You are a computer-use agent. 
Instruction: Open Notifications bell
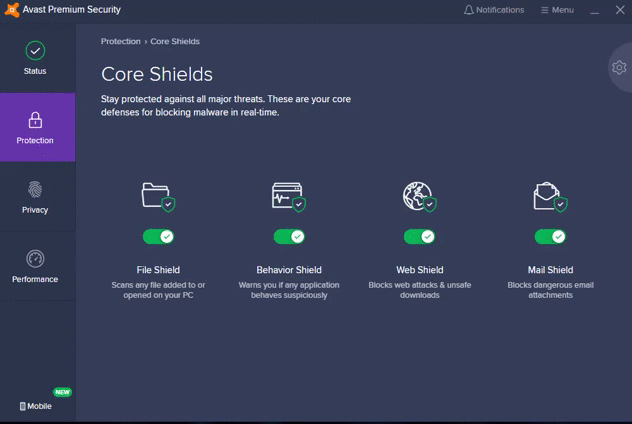tap(494, 10)
